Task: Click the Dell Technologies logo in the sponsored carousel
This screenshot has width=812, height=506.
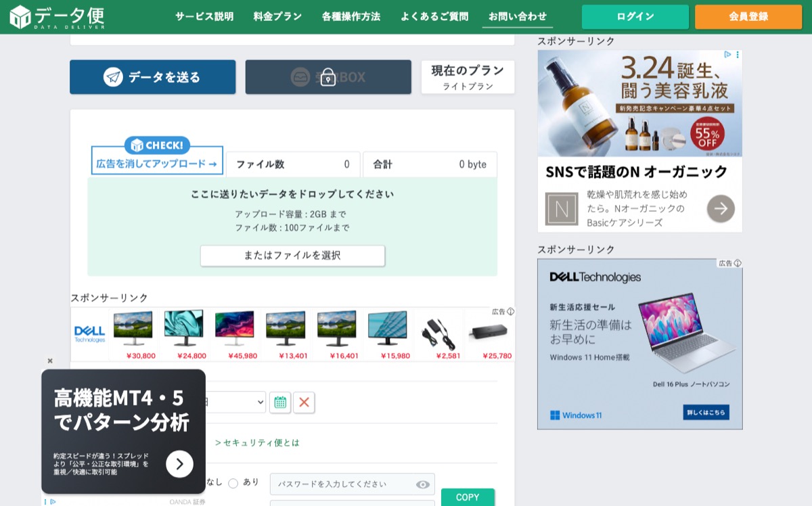Action: (x=89, y=332)
